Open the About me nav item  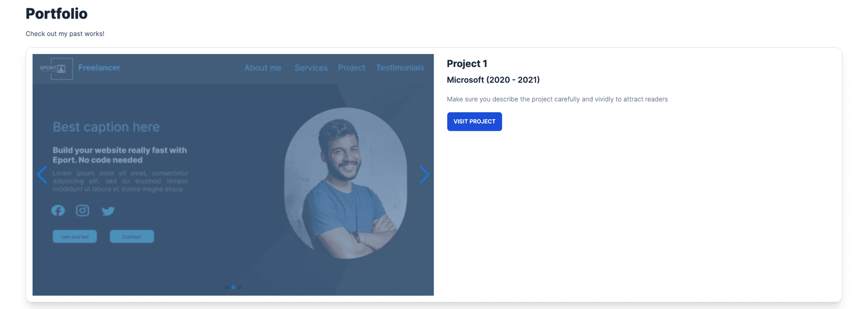263,68
